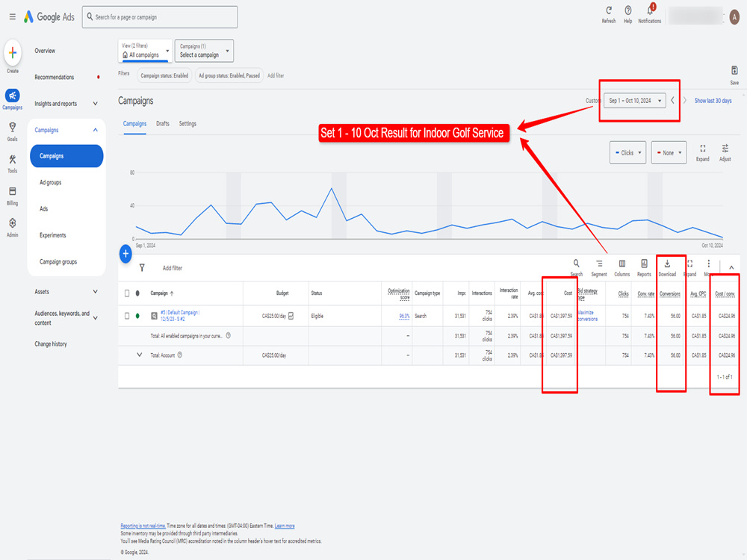Image resolution: width=747 pixels, height=560 pixels.
Task: Open the Reports tool
Action: tap(644, 264)
